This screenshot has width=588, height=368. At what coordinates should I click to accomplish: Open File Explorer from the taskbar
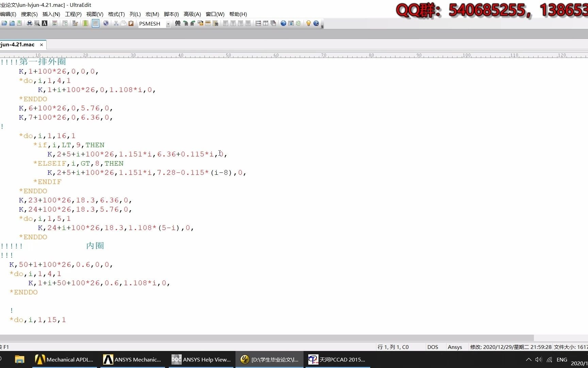point(20,359)
